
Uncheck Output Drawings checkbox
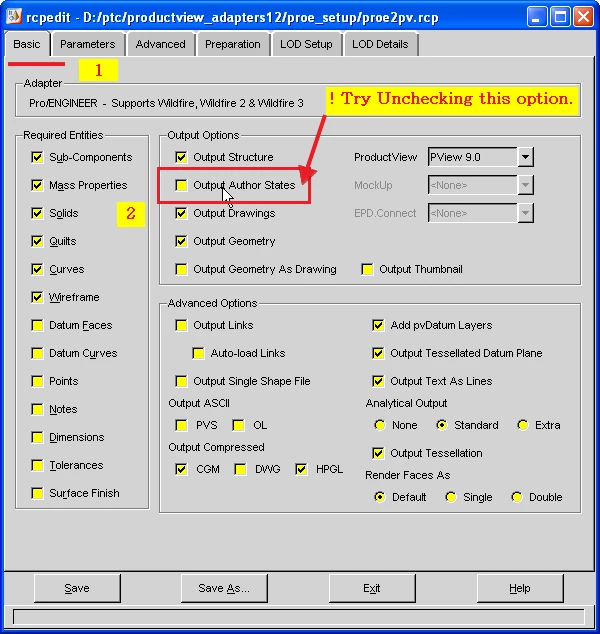(x=181, y=213)
